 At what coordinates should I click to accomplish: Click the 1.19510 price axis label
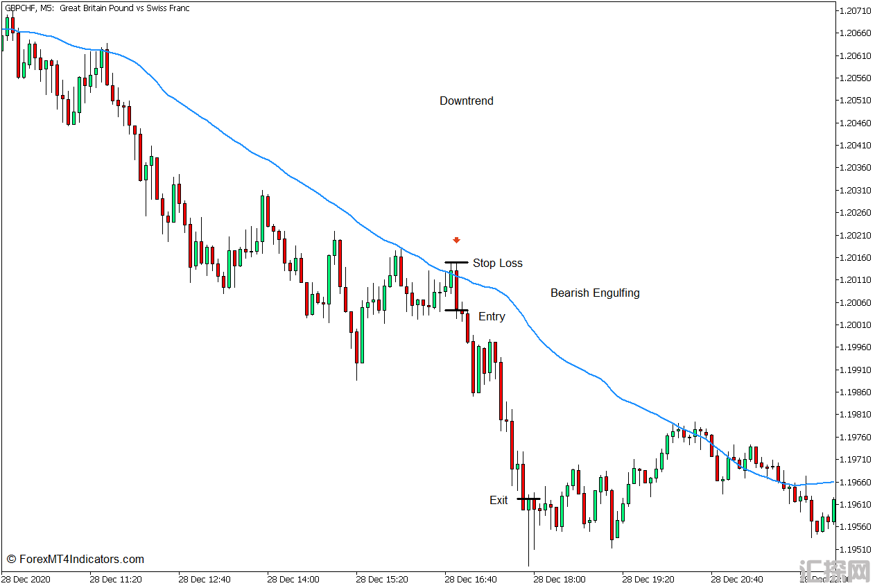point(855,550)
